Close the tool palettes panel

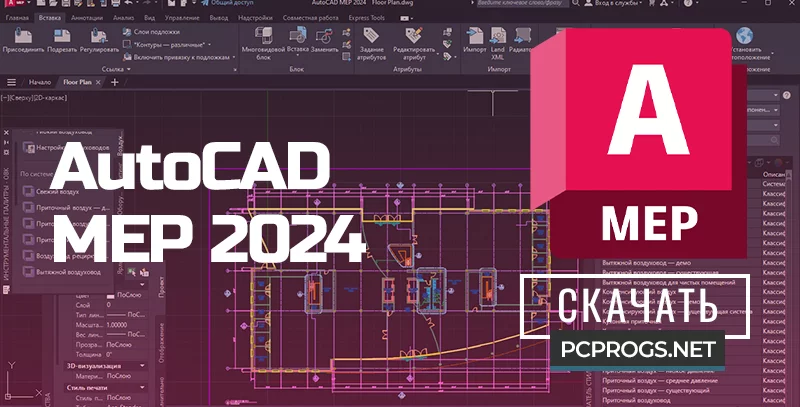pos(6,133)
